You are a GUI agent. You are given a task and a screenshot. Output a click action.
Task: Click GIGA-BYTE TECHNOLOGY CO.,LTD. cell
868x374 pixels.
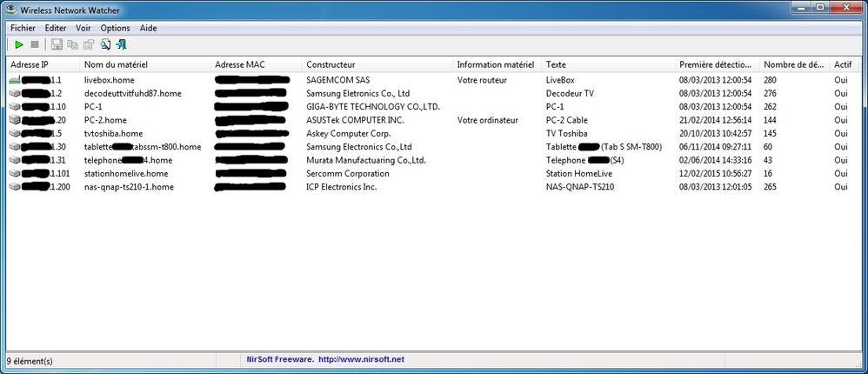(x=373, y=107)
